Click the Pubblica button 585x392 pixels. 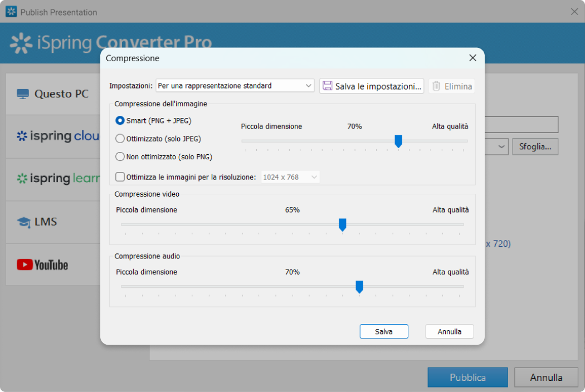[467, 378]
